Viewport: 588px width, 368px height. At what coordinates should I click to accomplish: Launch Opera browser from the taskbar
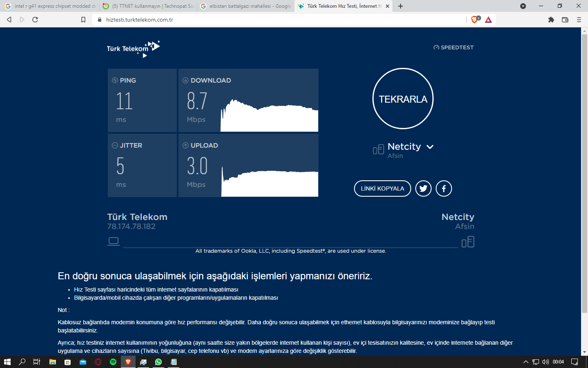(98, 362)
